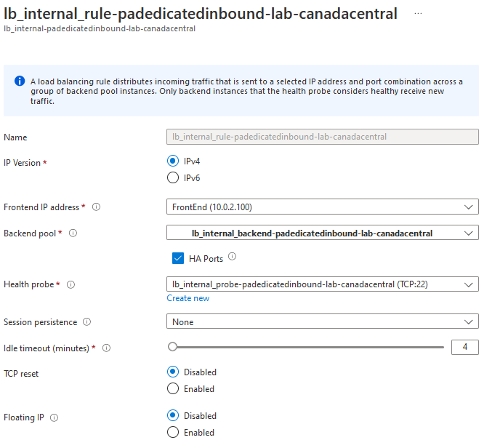Image resolution: width=492 pixels, height=448 pixels.
Task: Select the IPv4 radio button
Action: click(x=173, y=161)
